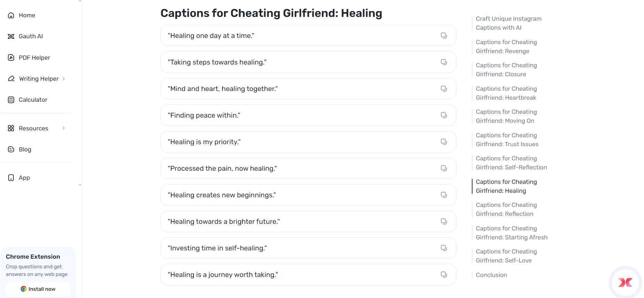Copy the caption 'Healing is a journey worth taking.'

(444, 274)
